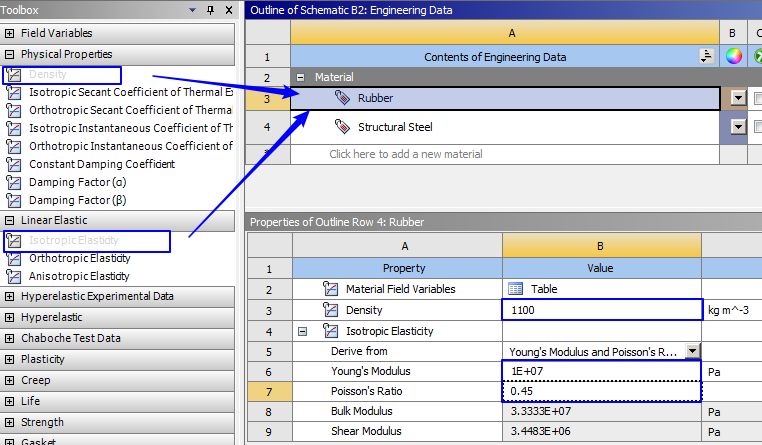Expand Hyperelastic Experimental Data group
The width and height of the screenshot is (762, 445).
click(x=9, y=296)
